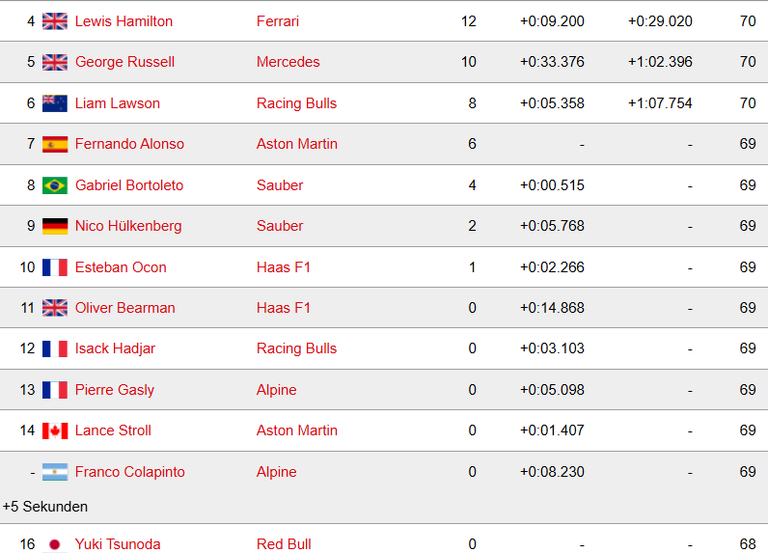Click the Argentine flag beside Franco Colapinto

[55, 472]
